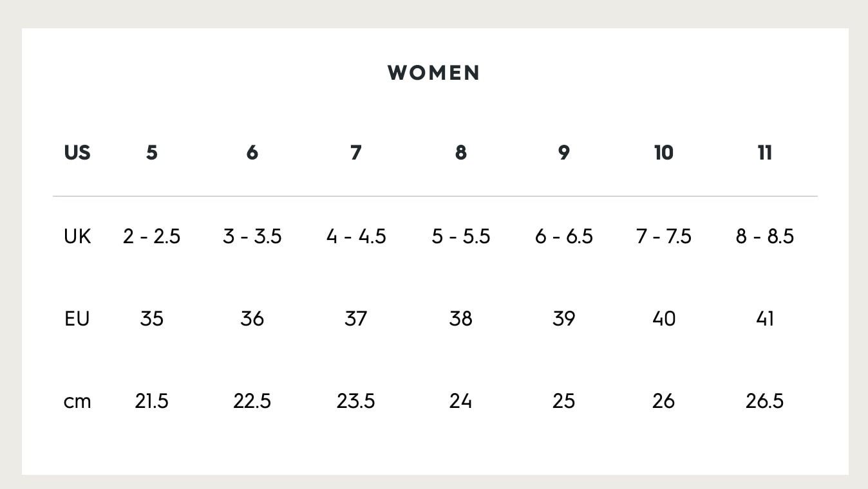Click US size 10 column header
Image resolution: width=868 pixels, height=489 pixels.
[x=663, y=153]
